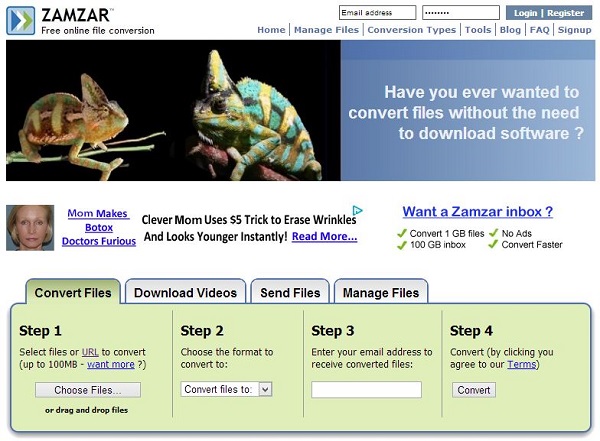
Task: Click the 'want more' link in Step 1
Action: (x=111, y=364)
